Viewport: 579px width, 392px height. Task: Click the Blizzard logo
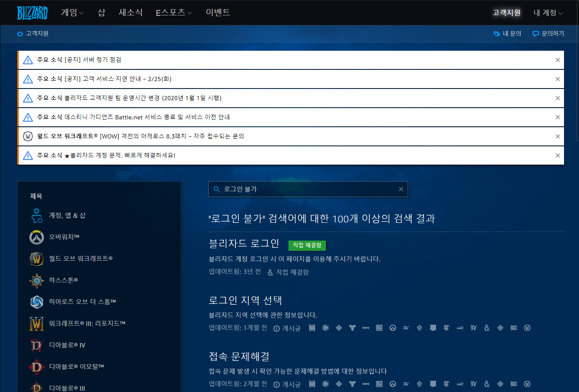(x=32, y=13)
